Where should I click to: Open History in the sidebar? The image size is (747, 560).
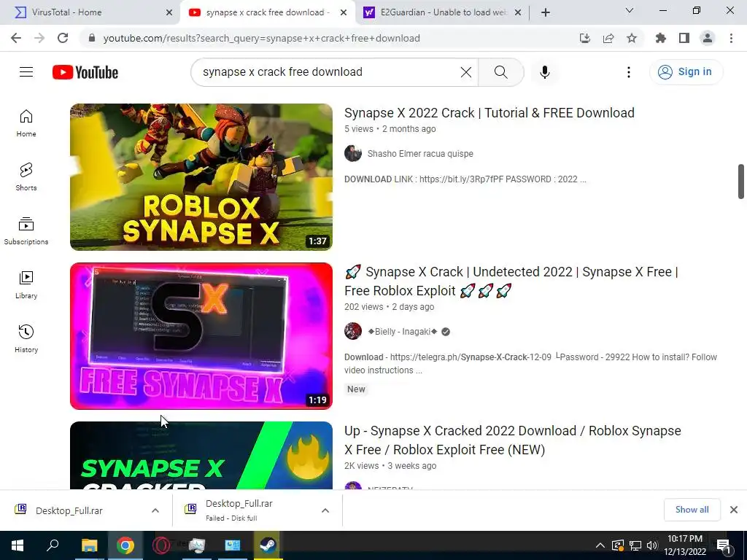click(26, 338)
